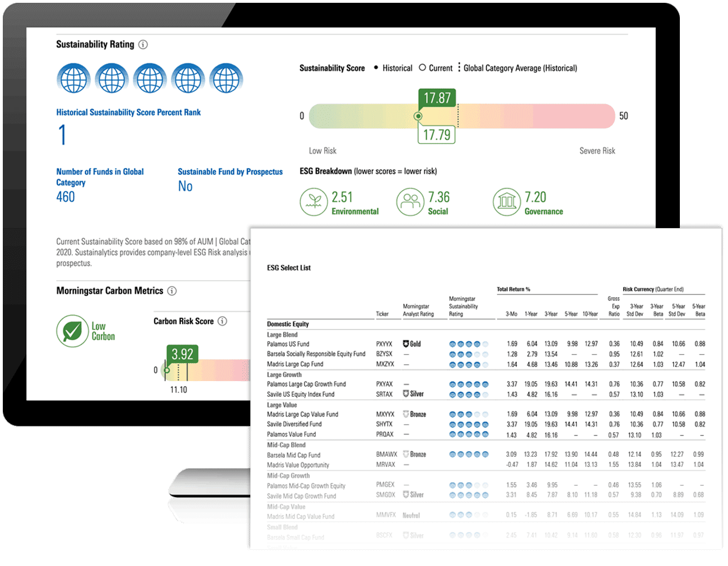
Task: Click the Gross Exp Ratio column header
Action: (x=614, y=306)
